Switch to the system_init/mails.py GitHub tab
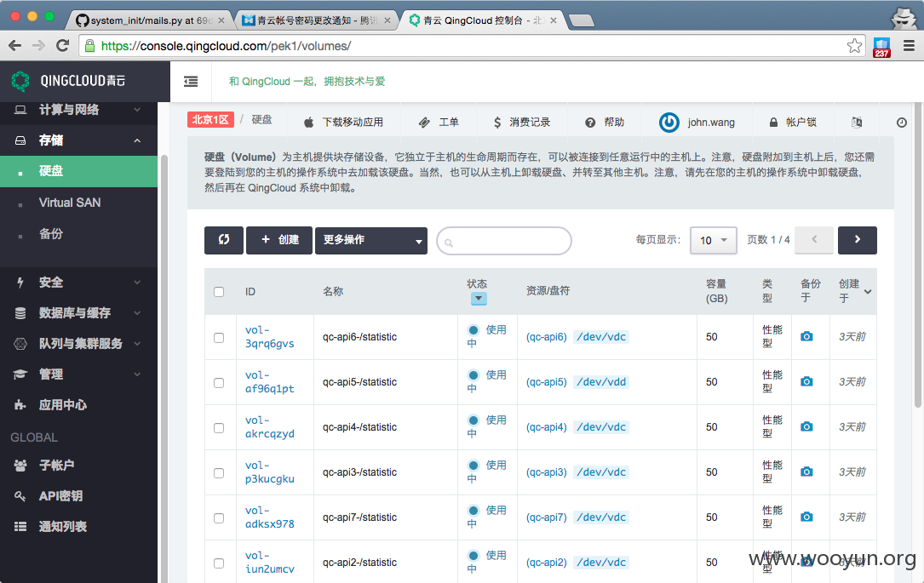 (x=150, y=20)
